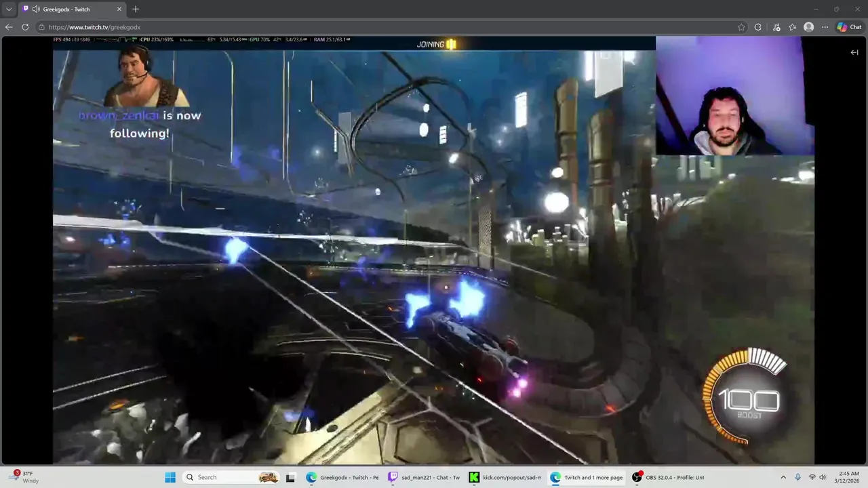Expand the collapsed Twitch chat panel
The width and height of the screenshot is (868, 488).
point(854,52)
